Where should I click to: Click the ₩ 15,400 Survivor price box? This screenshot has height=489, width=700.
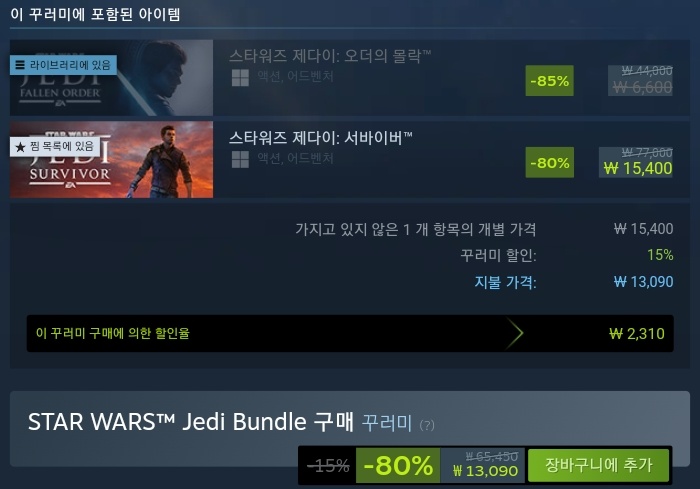coord(636,162)
